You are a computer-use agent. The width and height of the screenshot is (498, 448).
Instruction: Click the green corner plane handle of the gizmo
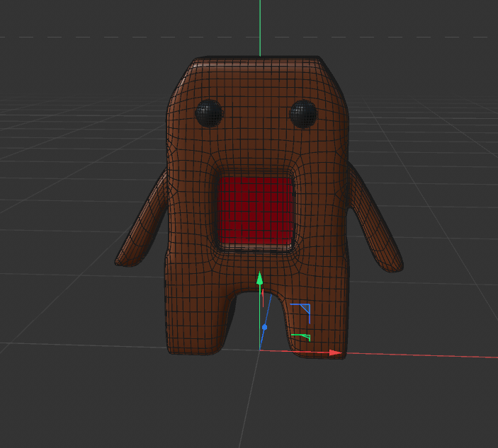(x=301, y=338)
